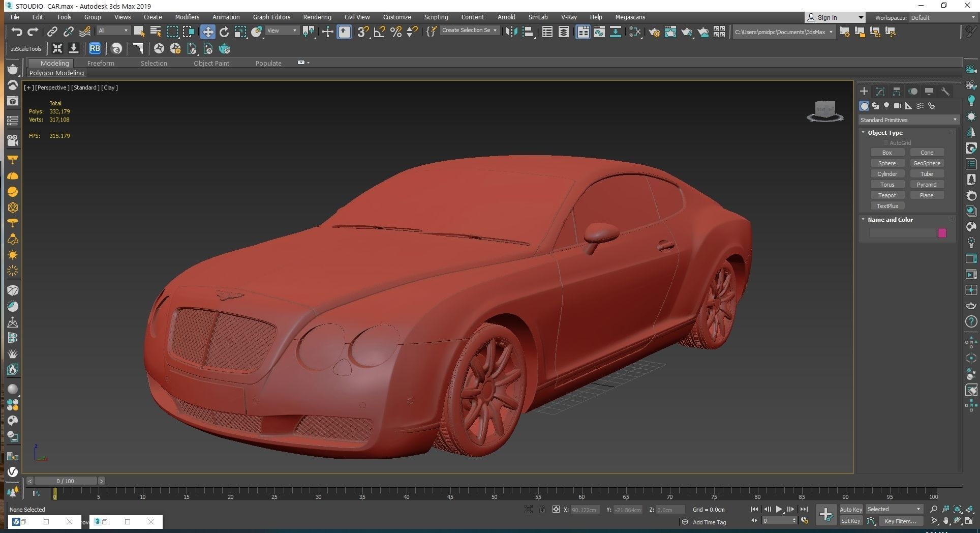Image resolution: width=980 pixels, height=533 pixels.
Task: Open the Workspaces Default dropdown
Action: point(943,17)
